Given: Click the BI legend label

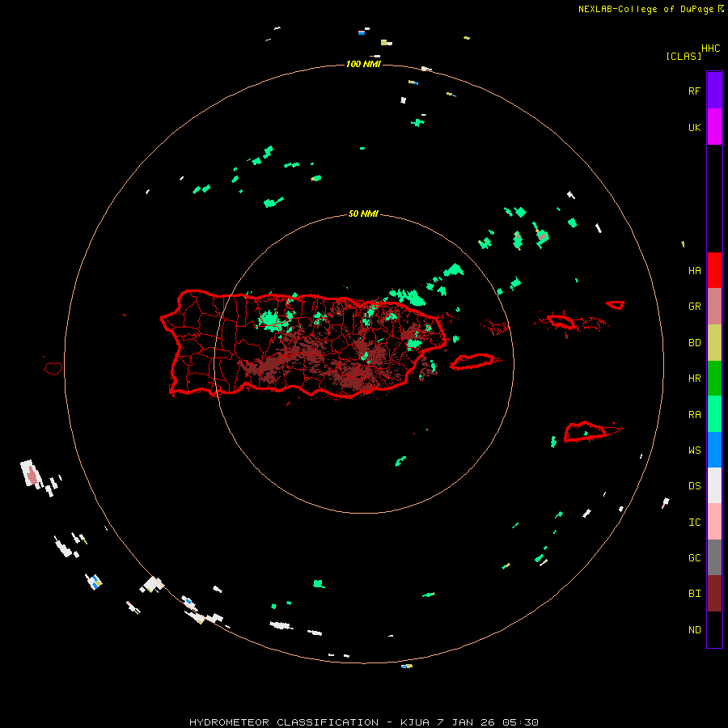Looking at the screenshot, I should [x=694, y=594].
